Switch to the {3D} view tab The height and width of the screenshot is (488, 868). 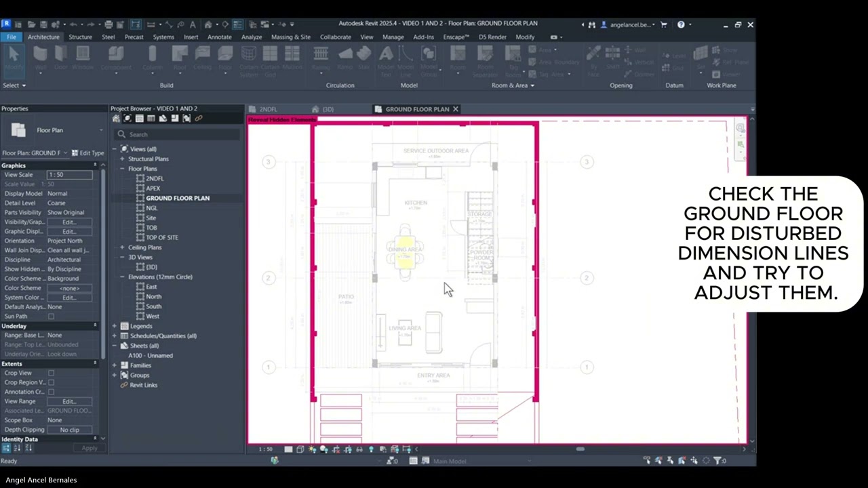328,109
